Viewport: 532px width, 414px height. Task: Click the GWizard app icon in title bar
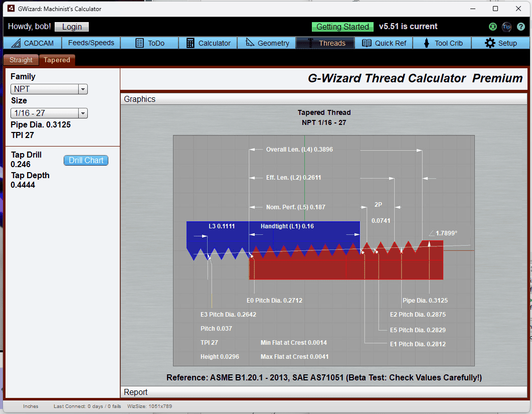tap(11, 9)
